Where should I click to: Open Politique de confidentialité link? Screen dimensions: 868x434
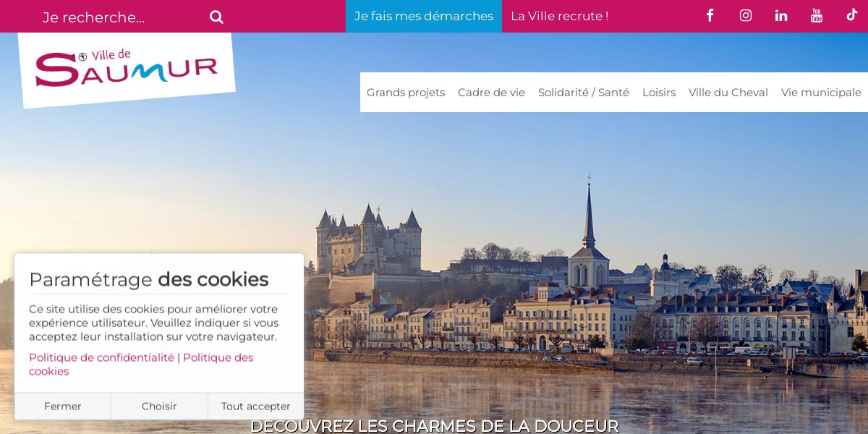[x=101, y=357]
